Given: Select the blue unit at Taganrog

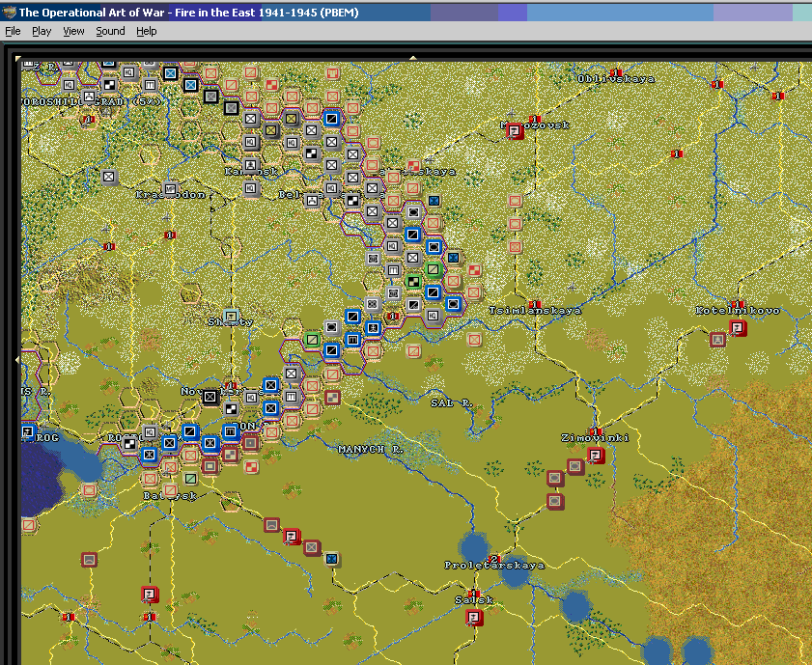Looking at the screenshot, I should pyautogui.click(x=28, y=431).
